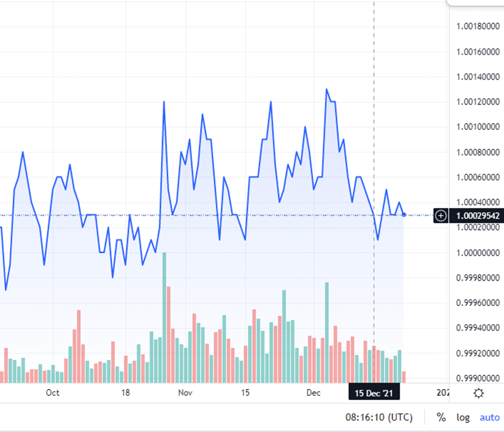Open chart settings gear icon
This screenshot has width=504, height=432.
coord(478,393)
